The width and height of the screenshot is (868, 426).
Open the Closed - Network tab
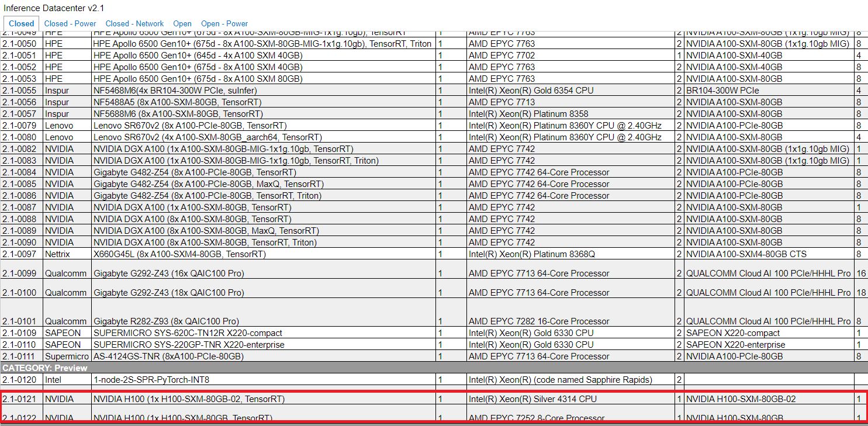pos(134,23)
